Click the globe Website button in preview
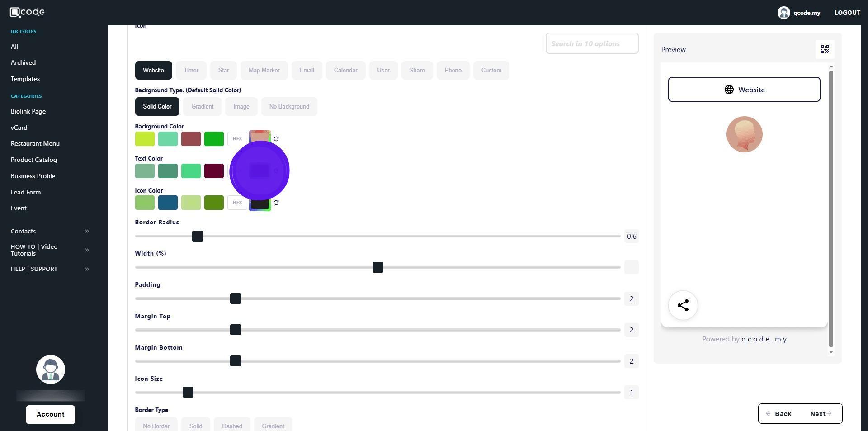868x431 pixels. (x=744, y=90)
